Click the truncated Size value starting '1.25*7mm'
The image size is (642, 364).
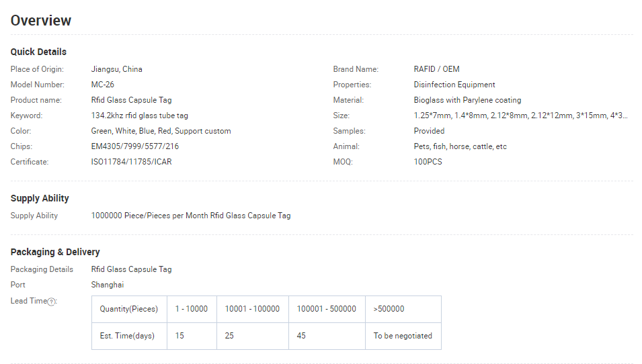tap(520, 116)
